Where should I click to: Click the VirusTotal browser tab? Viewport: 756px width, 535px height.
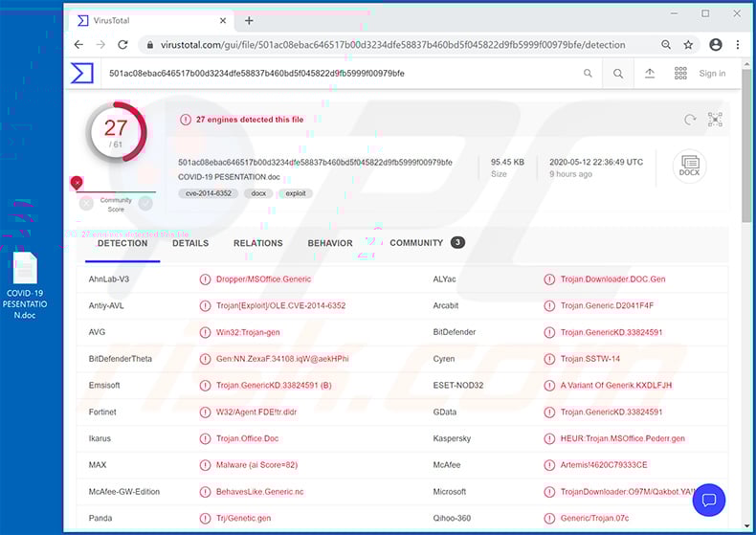(152, 21)
